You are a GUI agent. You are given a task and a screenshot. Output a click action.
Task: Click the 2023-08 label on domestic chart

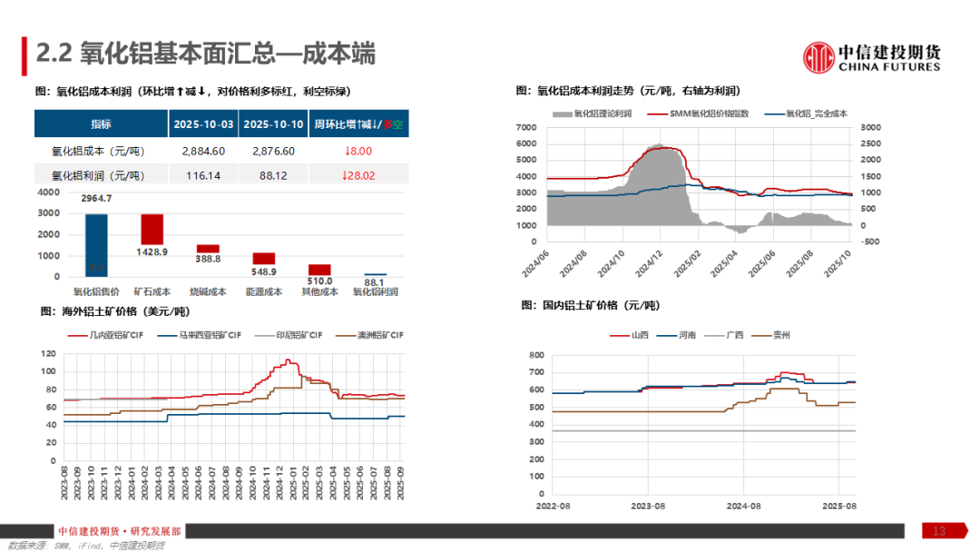tap(648, 506)
